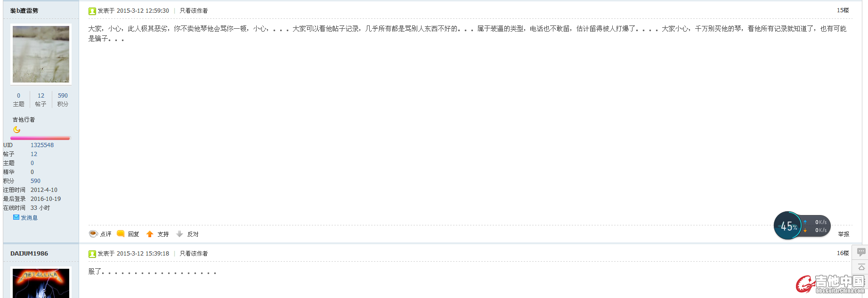Report the post with 举报

844,234
